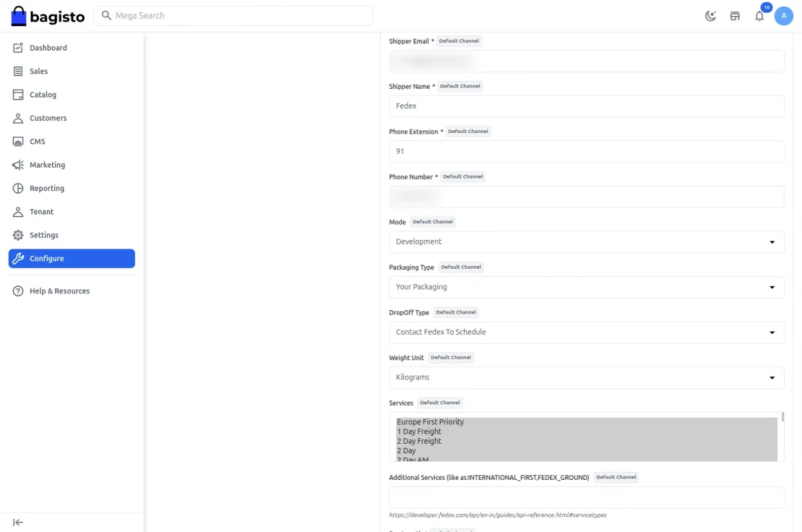Click the Phone Number input field
Image resolution: width=802 pixels, height=532 pixels.
586,196
